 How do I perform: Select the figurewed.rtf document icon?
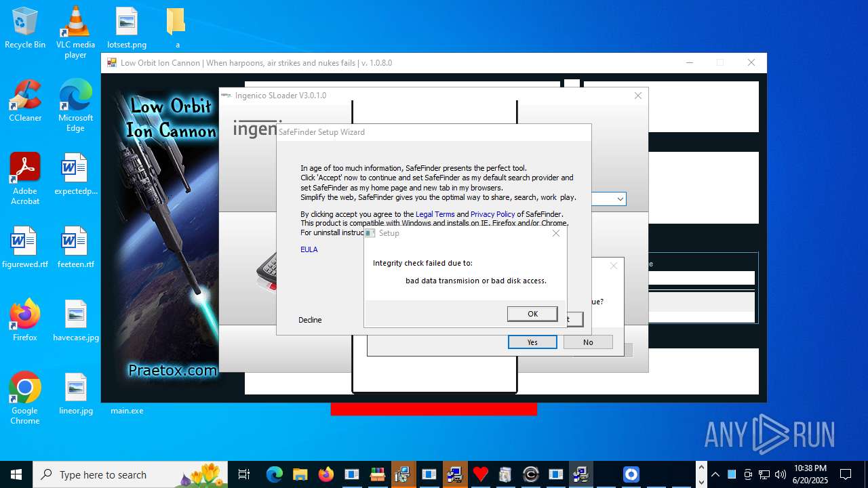click(x=25, y=247)
